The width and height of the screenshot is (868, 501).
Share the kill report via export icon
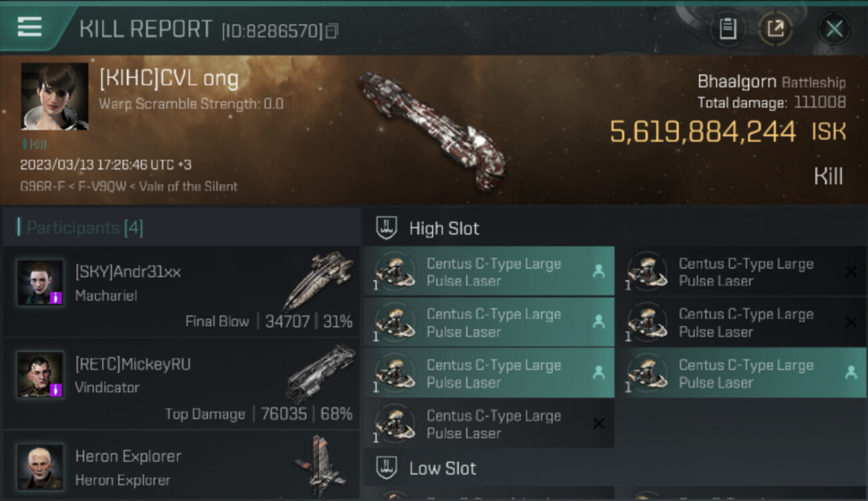tap(775, 29)
